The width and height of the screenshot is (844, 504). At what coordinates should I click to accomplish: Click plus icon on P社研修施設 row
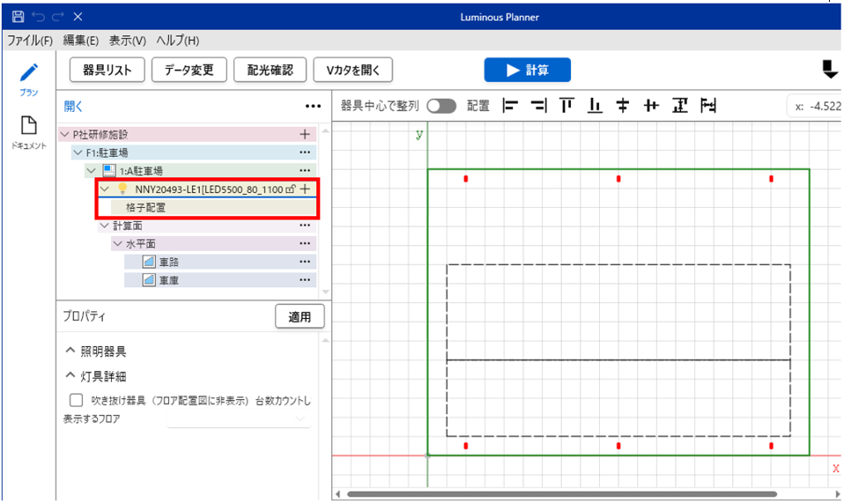tap(305, 135)
